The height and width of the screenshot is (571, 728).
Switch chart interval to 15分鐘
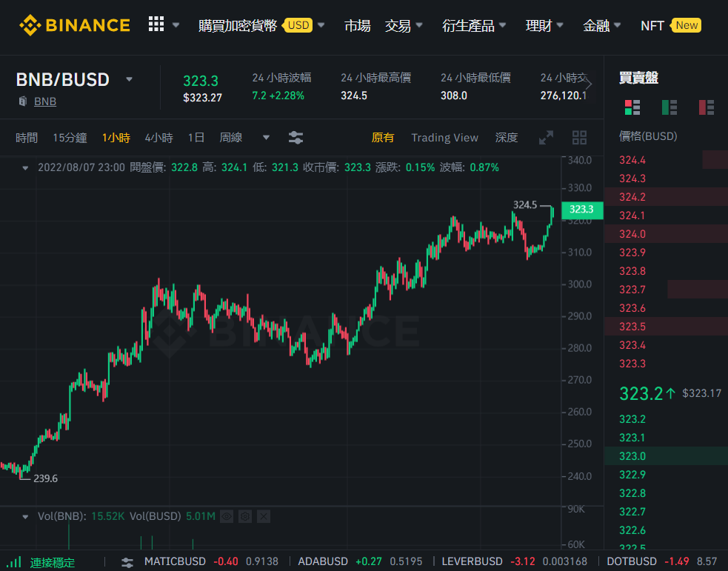click(70, 138)
